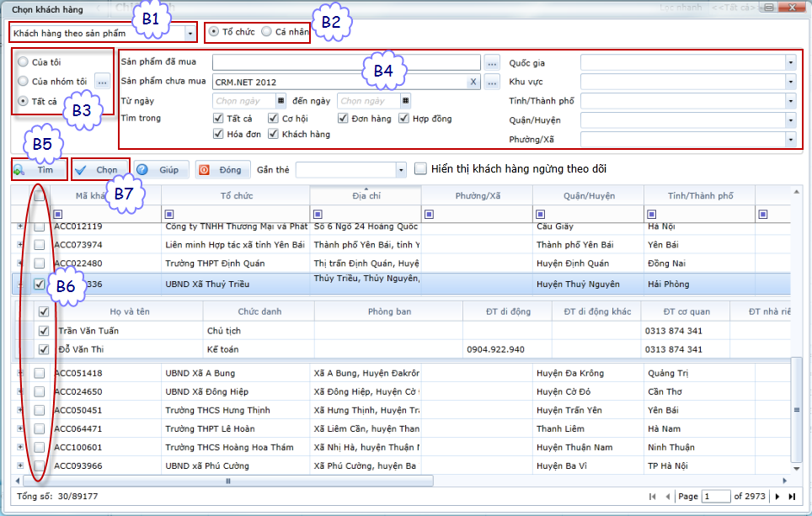Jump to last page using pager icon
This screenshot has height=516, width=812.
click(792, 497)
